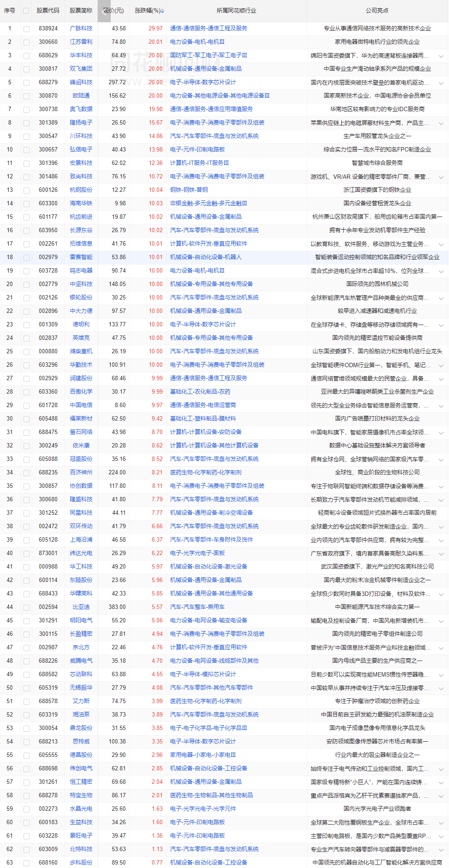The width and height of the screenshot is (449, 868).
Task: Sort by the 现价(元) column header
Action: tap(114, 10)
